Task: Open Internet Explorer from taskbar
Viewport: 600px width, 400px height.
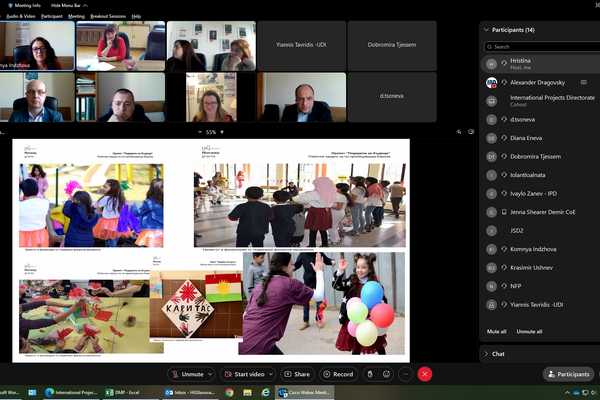Action: click(x=265, y=392)
